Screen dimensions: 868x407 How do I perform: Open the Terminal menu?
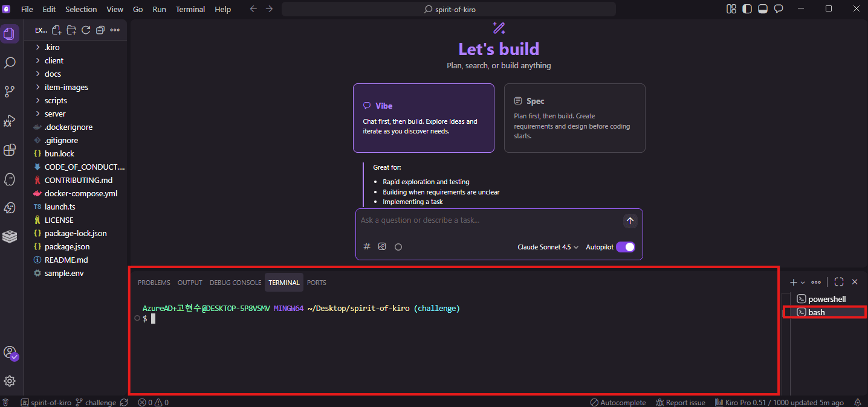coord(190,9)
